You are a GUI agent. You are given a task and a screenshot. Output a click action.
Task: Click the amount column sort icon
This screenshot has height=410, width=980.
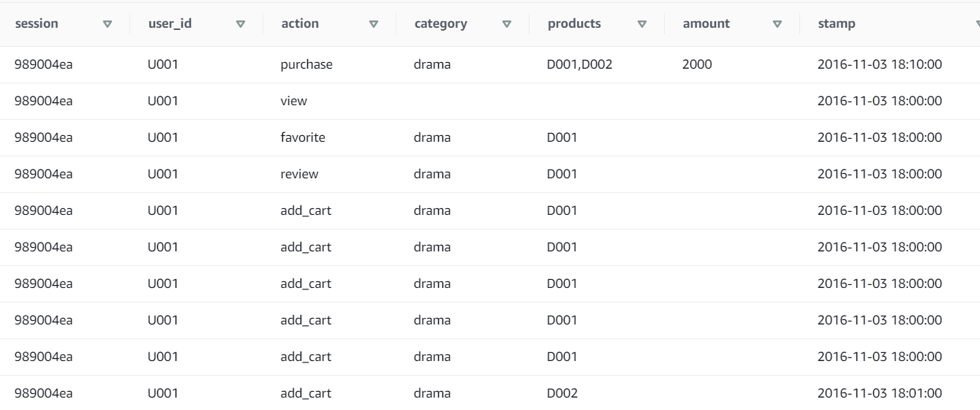tap(777, 24)
